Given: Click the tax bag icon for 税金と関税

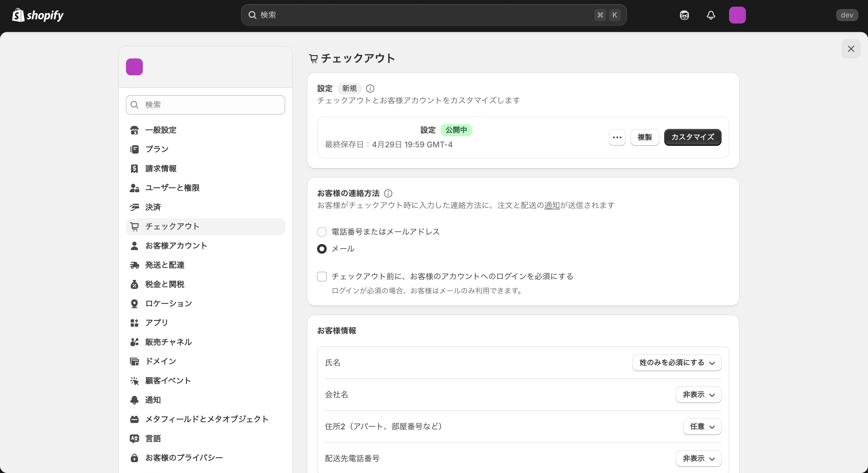Looking at the screenshot, I should click(x=134, y=284).
